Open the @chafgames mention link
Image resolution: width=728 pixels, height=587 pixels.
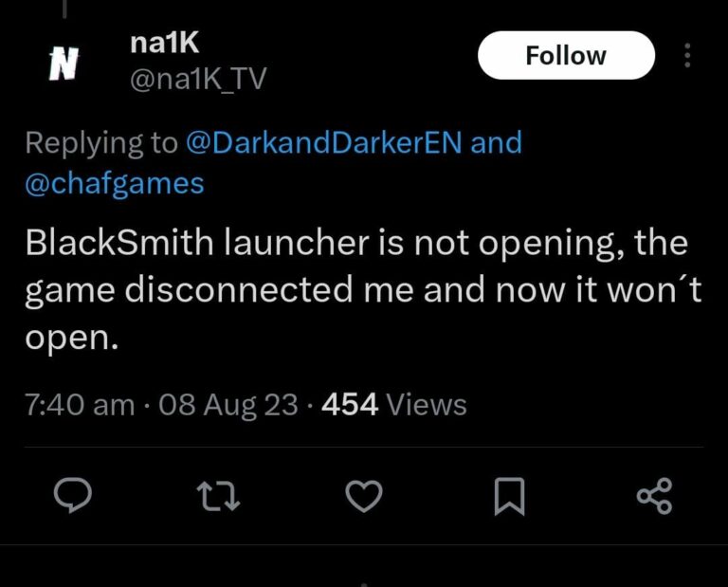[114, 182]
